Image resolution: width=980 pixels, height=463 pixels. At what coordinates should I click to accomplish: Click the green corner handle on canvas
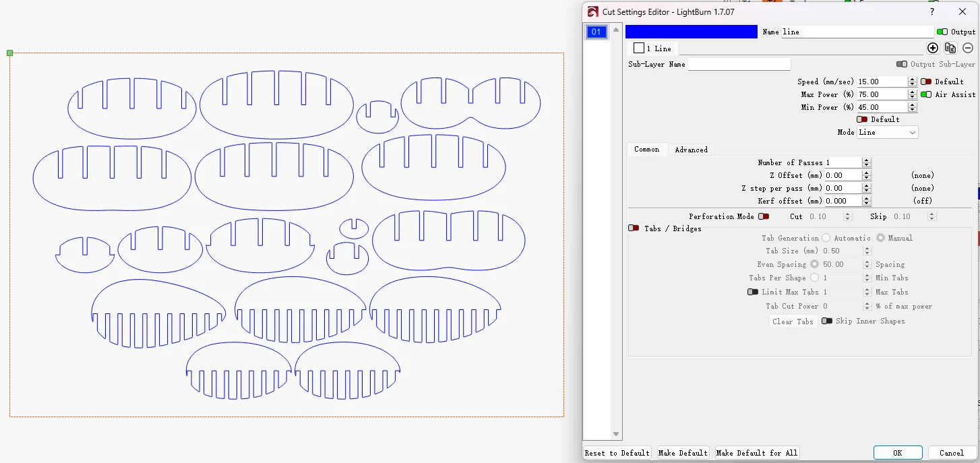click(10, 53)
